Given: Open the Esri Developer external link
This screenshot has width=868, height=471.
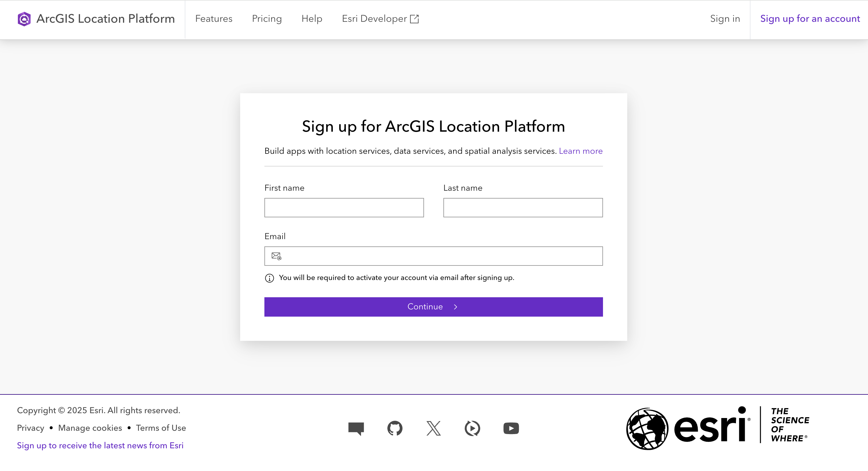Looking at the screenshot, I should [380, 19].
